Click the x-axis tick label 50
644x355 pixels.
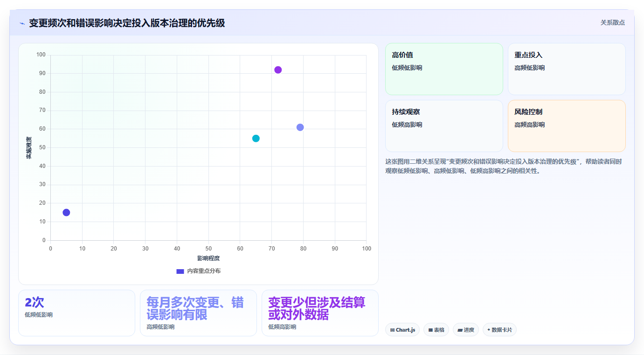pos(208,249)
